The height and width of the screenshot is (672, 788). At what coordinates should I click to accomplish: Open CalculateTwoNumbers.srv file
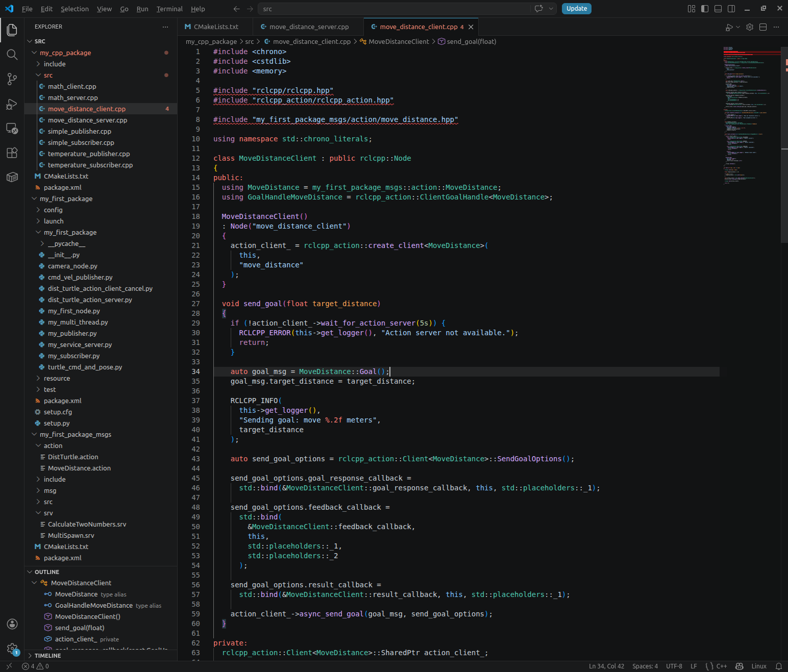point(101,524)
